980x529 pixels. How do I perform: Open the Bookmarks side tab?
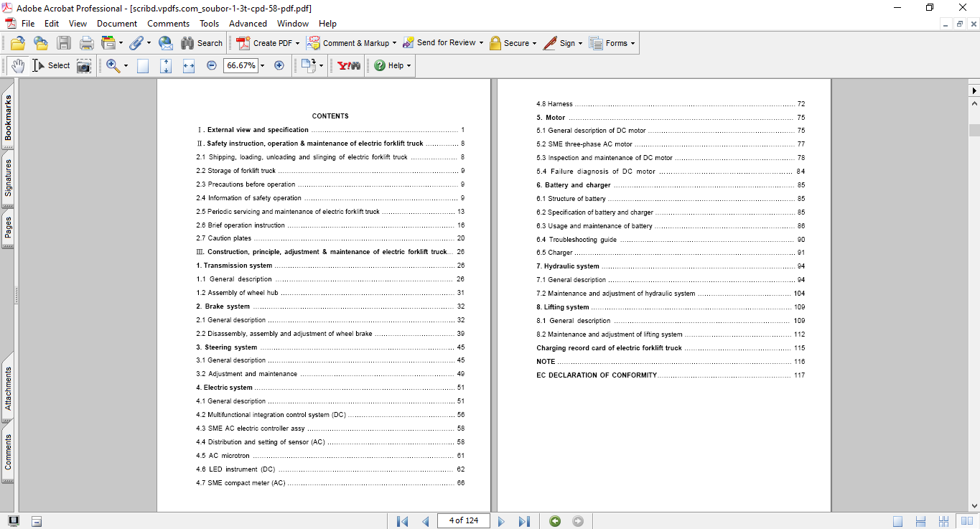coord(8,118)
